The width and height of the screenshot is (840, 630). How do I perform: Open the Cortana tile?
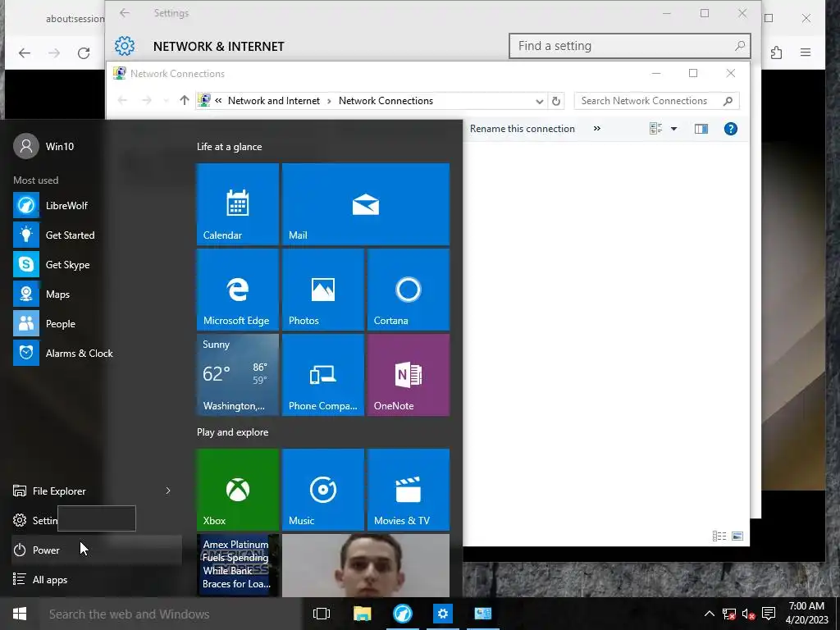click(x=409, y=290)
